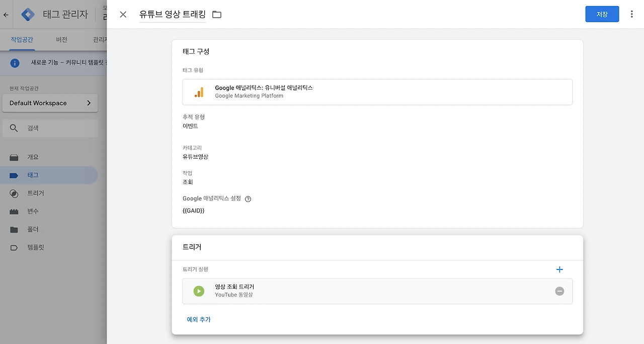Viewport: 644px width, 344px height.
Task: Open 변수 in the left navigation
Action: pyautogui.click(x=33, y=212)
